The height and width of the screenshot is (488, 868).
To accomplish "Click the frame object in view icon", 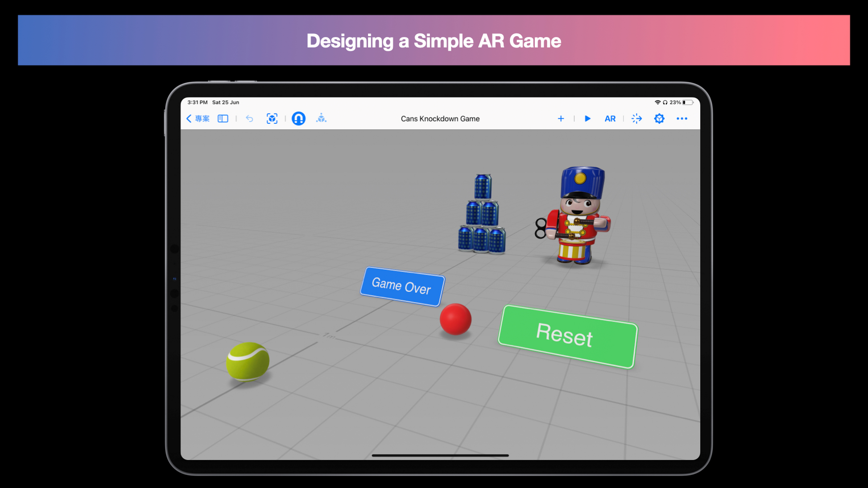I will (x=272, y=119).
